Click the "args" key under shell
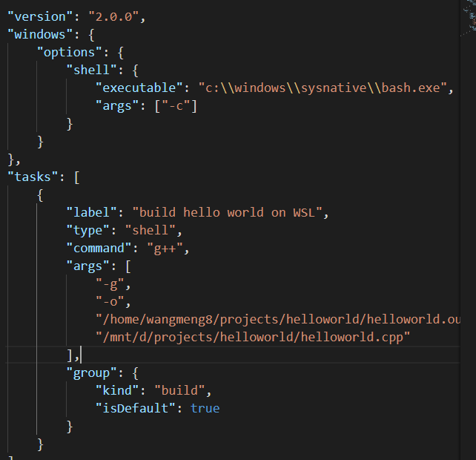The height and width of the screenshot is (460, 476). tap(117, 106)
